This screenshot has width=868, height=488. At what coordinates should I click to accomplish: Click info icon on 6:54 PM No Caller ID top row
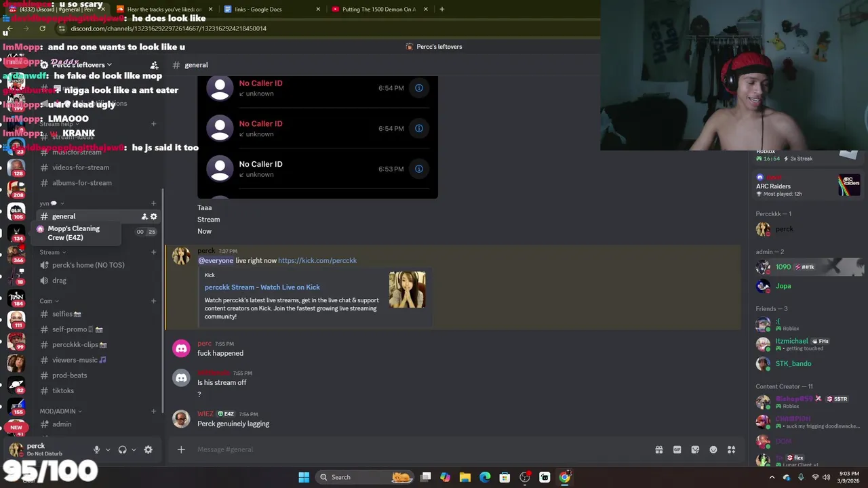tap(419, 88)
